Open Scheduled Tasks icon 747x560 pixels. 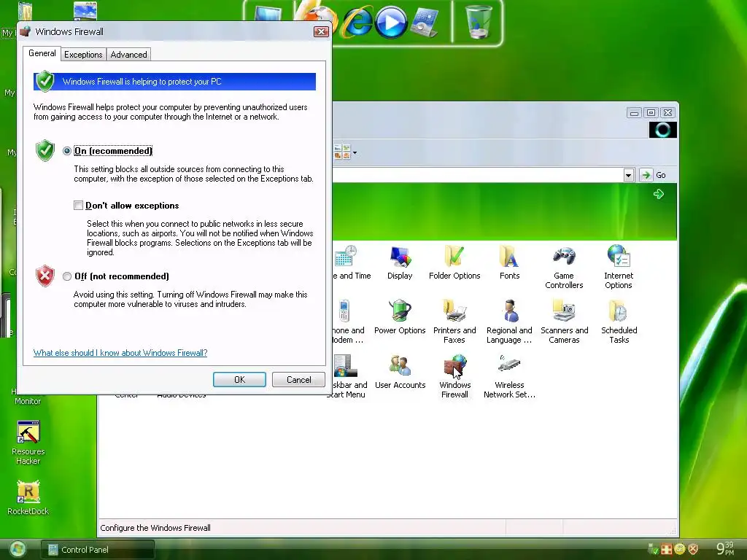[x=619, y=322]
